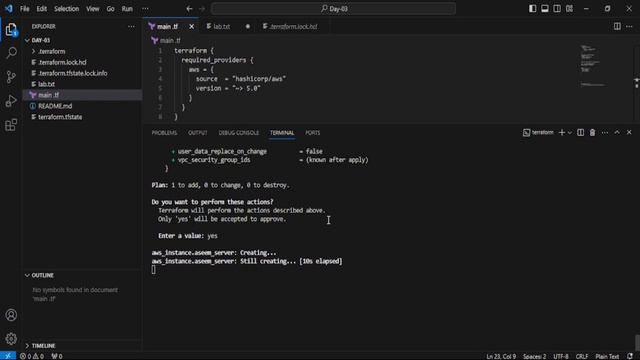Open the Manage settings gear
Screen dimensions: 640x360
11,338
